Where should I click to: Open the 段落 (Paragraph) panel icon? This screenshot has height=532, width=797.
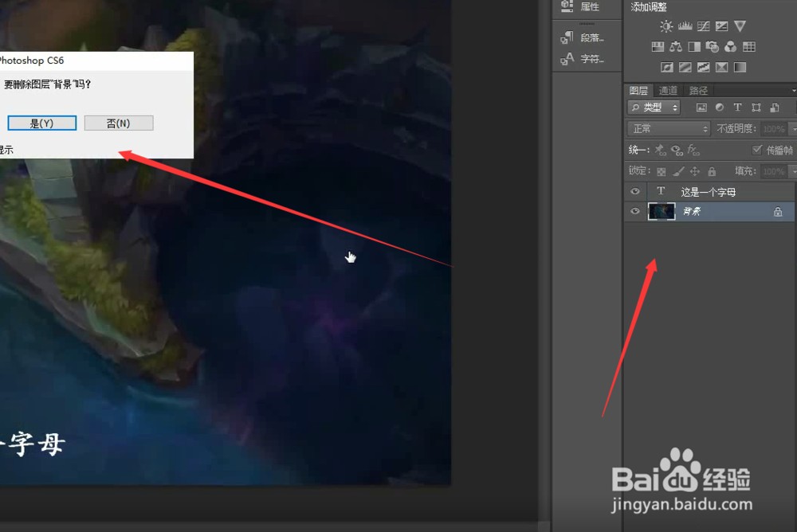567,37
